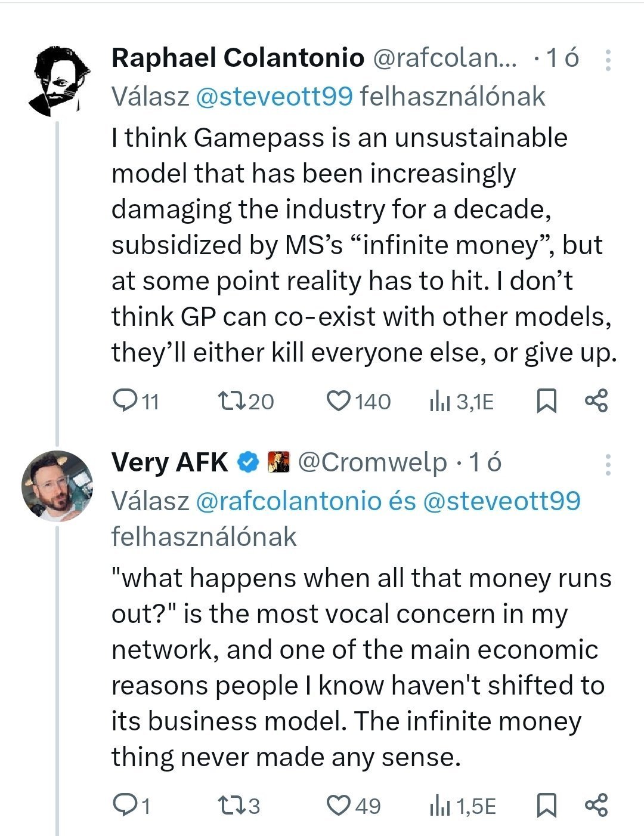The width and height of the screenshot is (644, 836).
Task: Share Raphael Colantonio's tweet
Action: coord(596,401)
